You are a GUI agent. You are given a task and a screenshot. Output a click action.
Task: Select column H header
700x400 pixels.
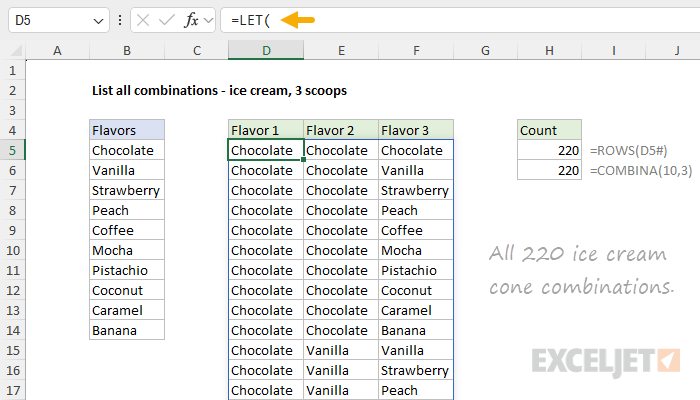coord(549,50)
